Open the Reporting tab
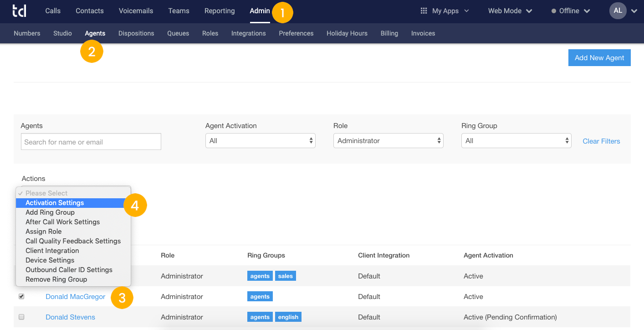The width and height of the screenshot is (644, 330). 220,11
